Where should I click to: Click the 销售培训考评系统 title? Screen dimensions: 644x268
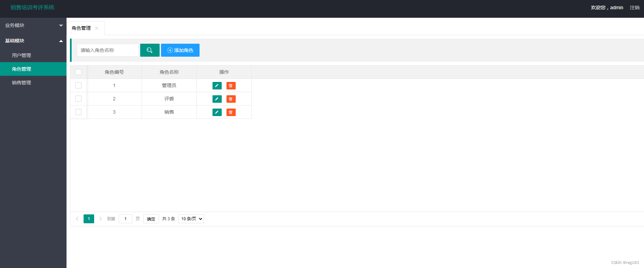click(32, 7)
